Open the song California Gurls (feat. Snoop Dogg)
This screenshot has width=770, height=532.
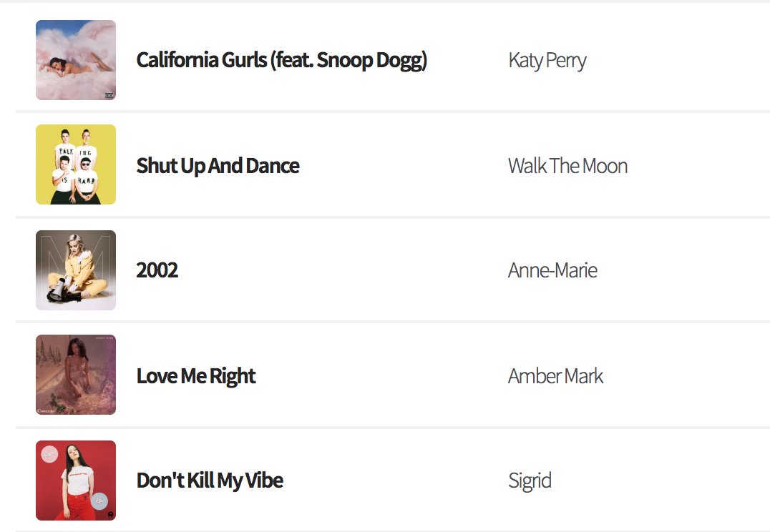click(281, 60)
